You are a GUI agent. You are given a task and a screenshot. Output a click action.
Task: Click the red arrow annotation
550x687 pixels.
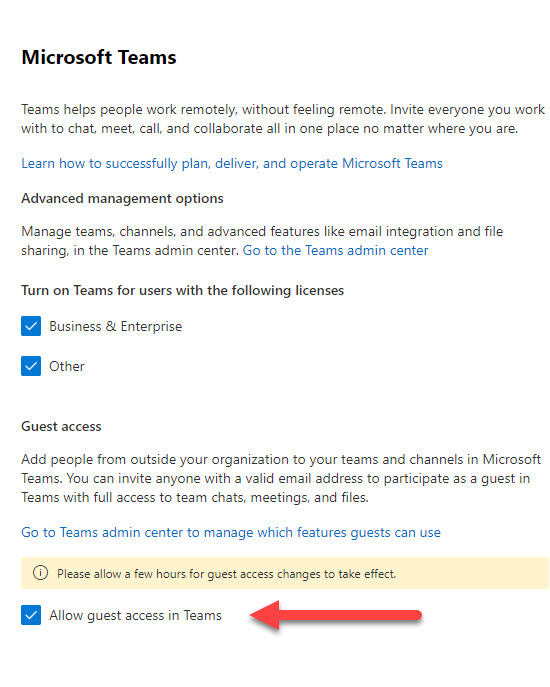336,615
